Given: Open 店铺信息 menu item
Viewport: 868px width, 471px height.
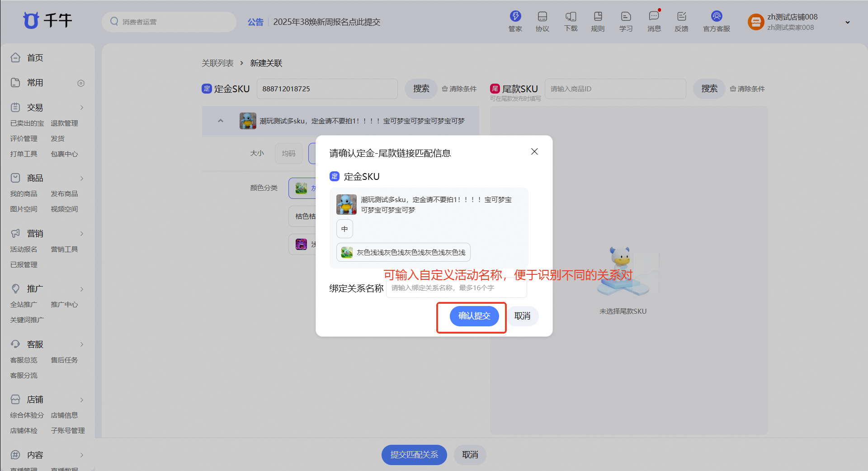Looking at the screenshot, I should point(64,415).
